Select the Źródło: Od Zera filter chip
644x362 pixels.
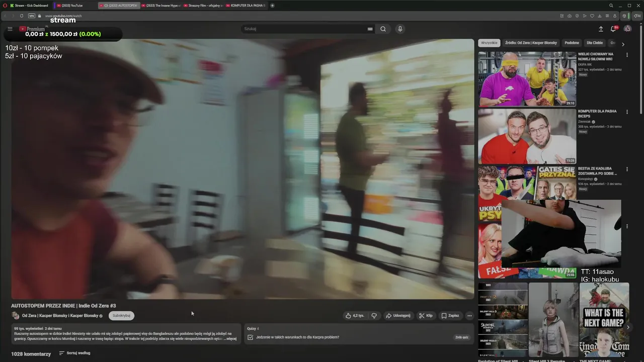click(531, 43)
